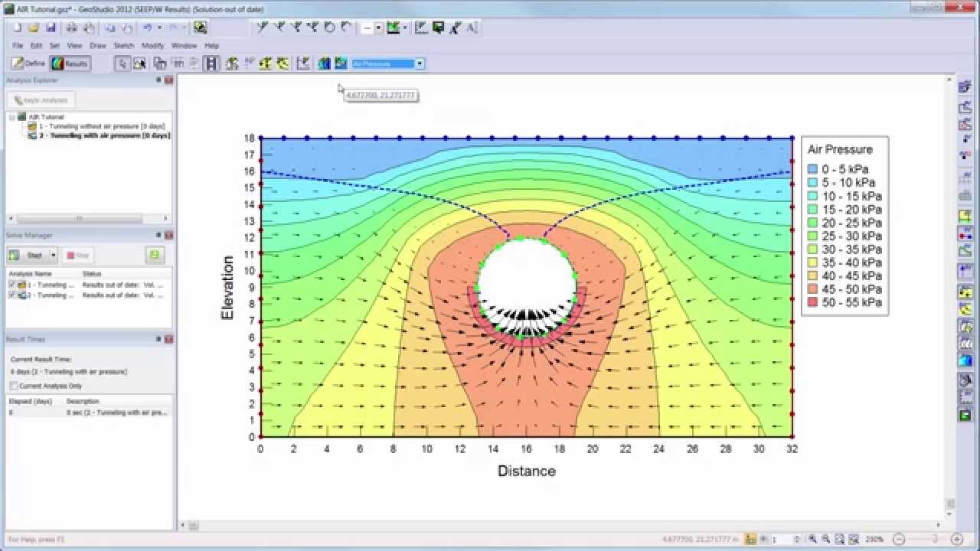Select '2 - Tunneling with air pressure' tree item
This screenshot has width=980, height=551.
(x=105, y=135)
